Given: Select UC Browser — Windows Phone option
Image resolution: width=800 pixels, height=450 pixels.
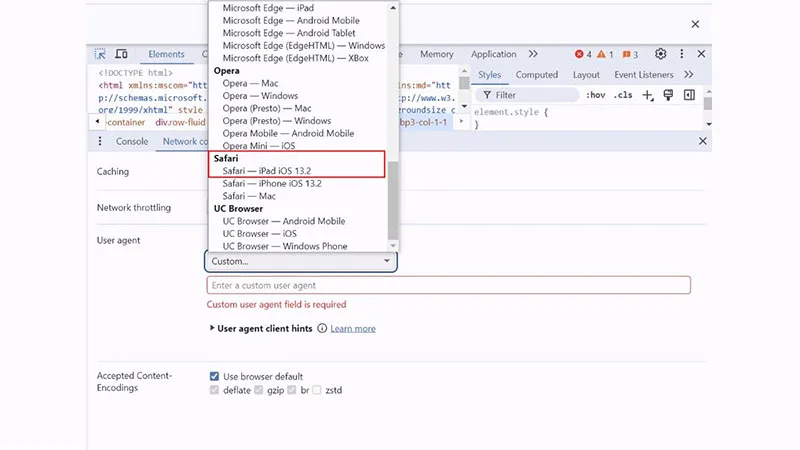Looking at the screenshot, I should (285, 246).
